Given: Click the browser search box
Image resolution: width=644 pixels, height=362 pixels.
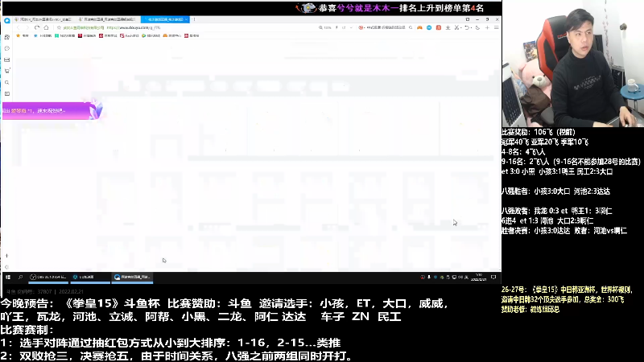Looking at the screenshot, I should tap(385, 27).
